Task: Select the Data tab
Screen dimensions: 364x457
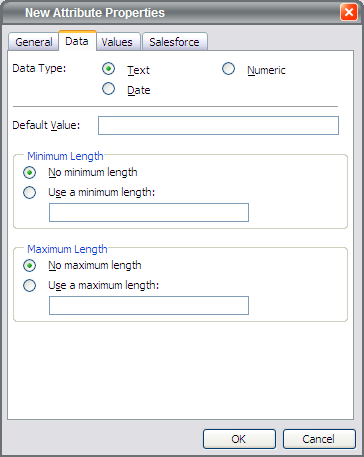Action: coord(77,41)
